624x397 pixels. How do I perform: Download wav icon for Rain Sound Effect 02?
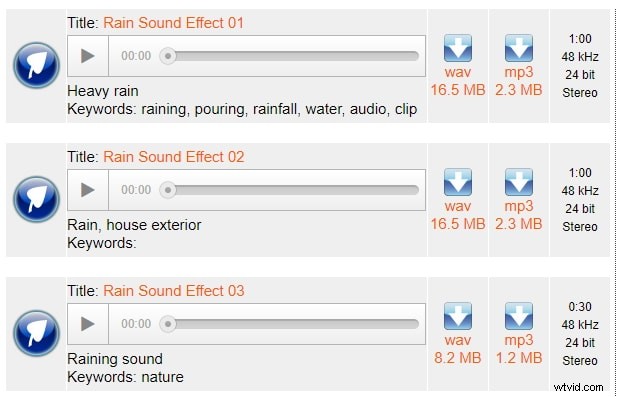coord(458,182)
